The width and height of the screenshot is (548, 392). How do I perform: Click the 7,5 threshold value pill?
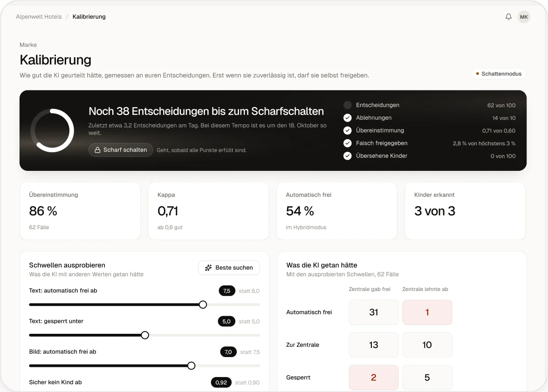coord(227,291)
